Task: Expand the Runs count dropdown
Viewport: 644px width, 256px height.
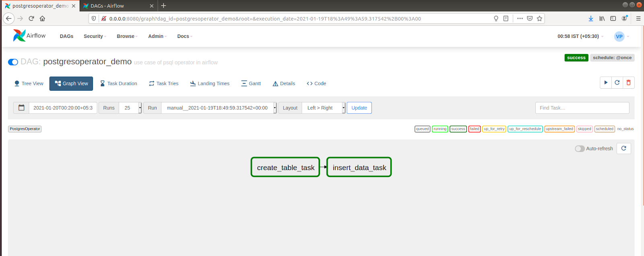Action: [x=130, y=108]
